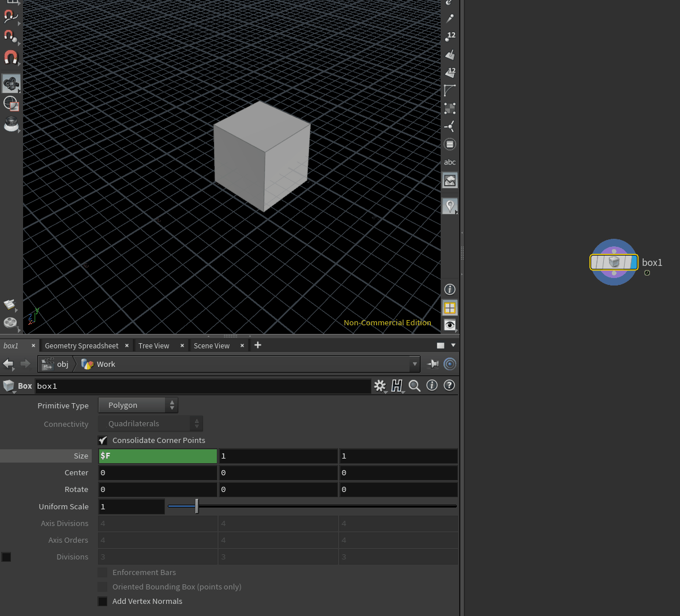
Task: Click the Size X field containing $F
Action: pos(157,456)
